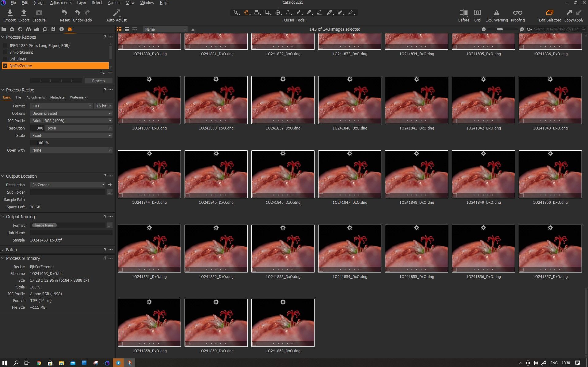Click the Job Name input field
Image resolution: width=588 pixels, height=367 pixels.
(71, 233)
